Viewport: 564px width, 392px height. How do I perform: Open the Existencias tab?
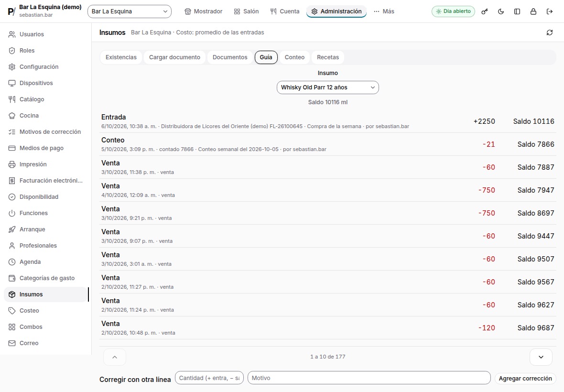121,57
